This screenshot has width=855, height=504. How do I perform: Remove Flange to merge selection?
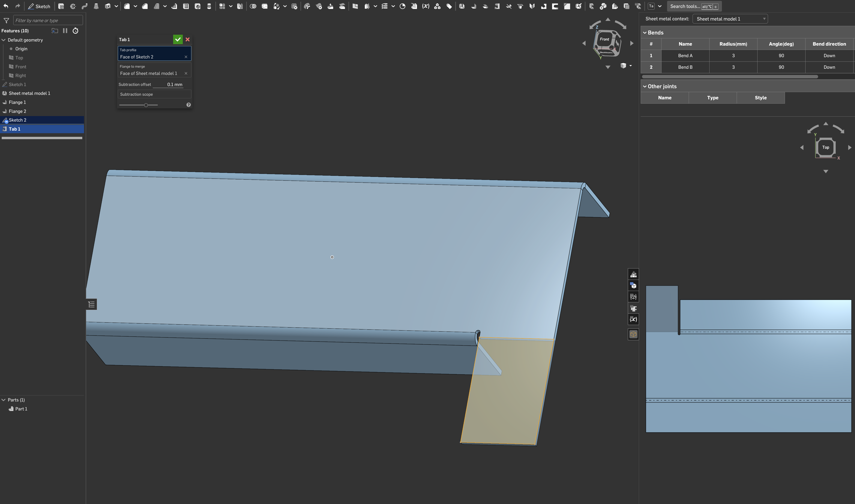(x=186, y=73)
